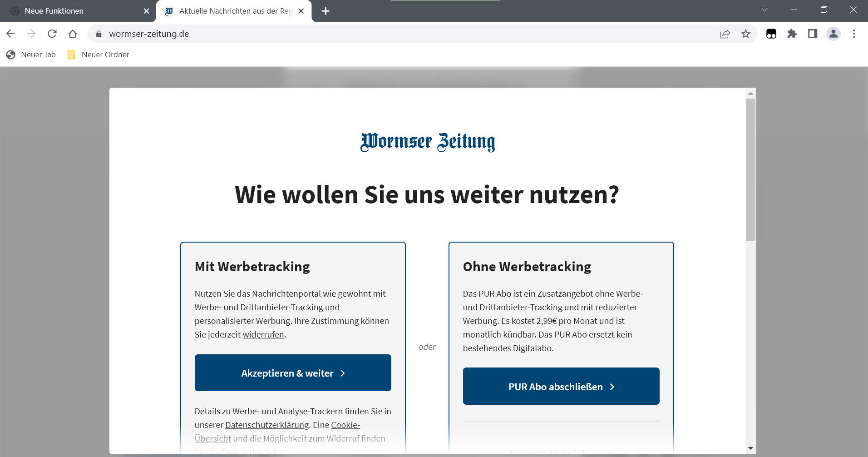Open the Chrome three-dot menu
Screen dimensions: 868x457
pyautogui.click(x=854, y=34)
